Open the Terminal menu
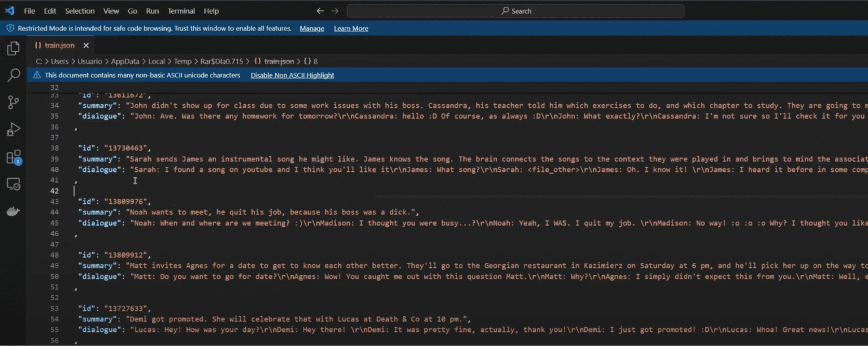This screenshot has width=868, height=346. click(181, 11)
